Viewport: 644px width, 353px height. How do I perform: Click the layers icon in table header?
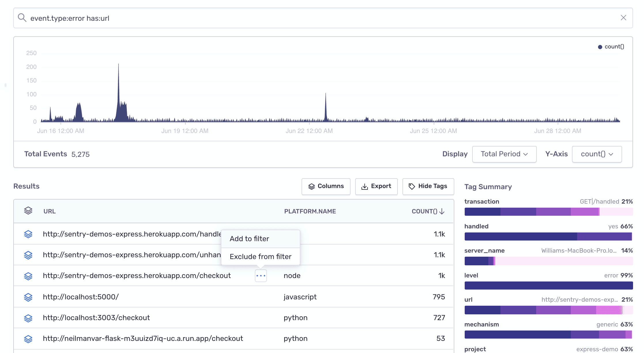[x=28, y=211]
